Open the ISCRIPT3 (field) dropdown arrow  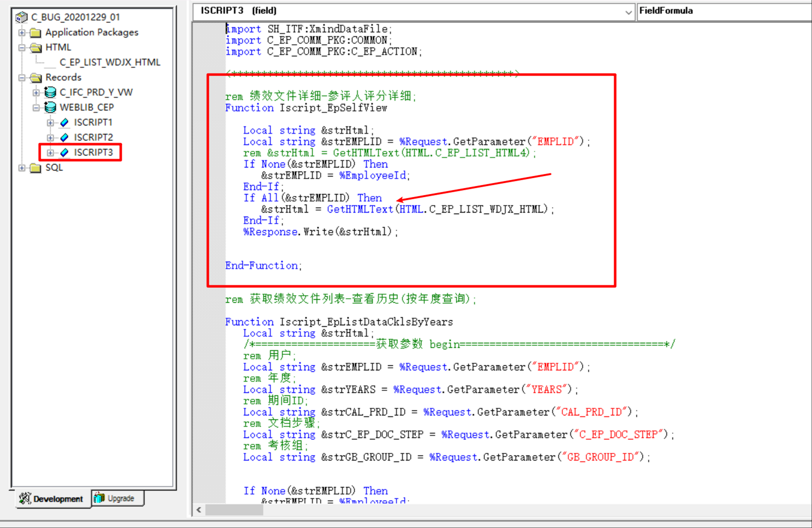[629, 12]
